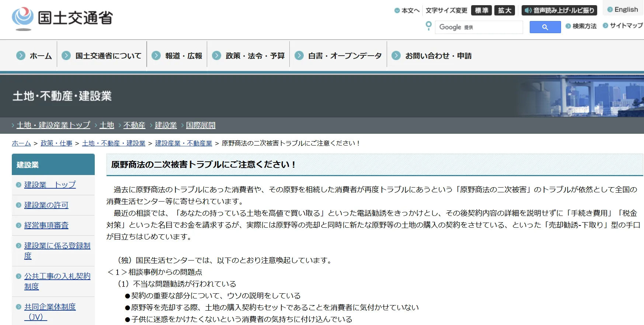This screenshot has width=644, height=325.
Task: Open sidebar link 経営事項審査
Action: pyautogui.click(x=46, y=226)
